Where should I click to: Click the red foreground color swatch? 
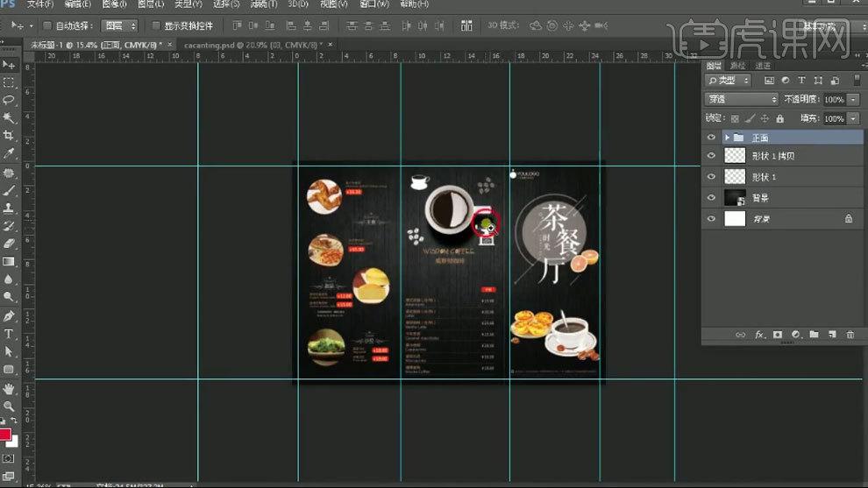[5, 435]
